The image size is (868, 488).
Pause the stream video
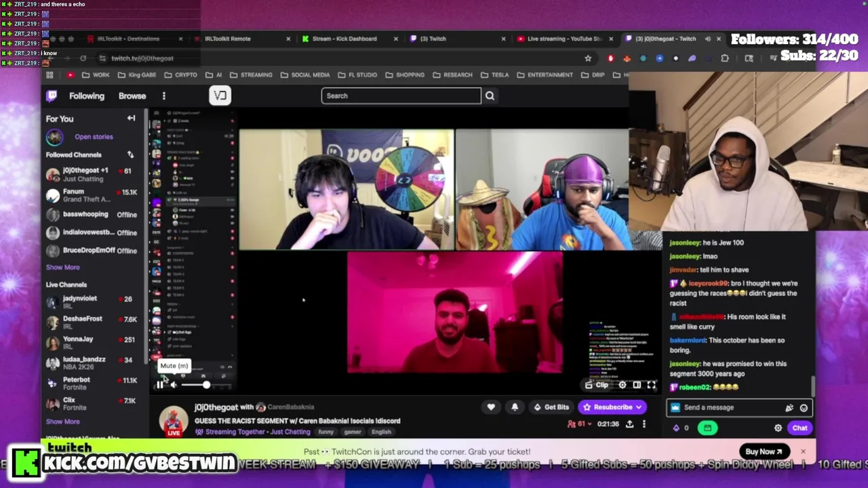pos(160,385)
